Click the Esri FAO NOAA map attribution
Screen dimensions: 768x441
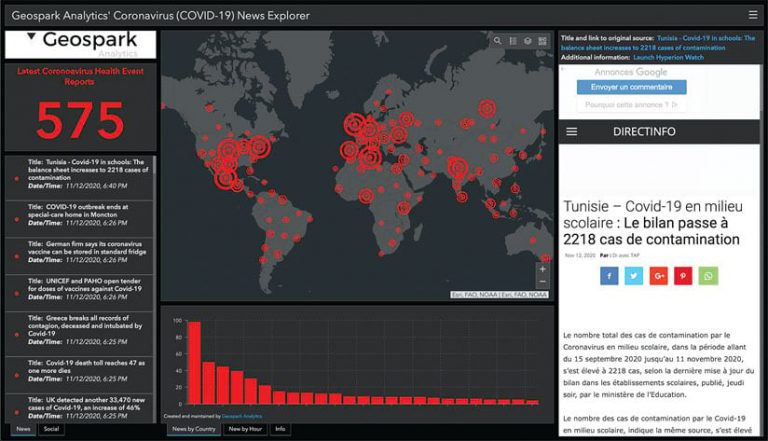tap(499, 294)
